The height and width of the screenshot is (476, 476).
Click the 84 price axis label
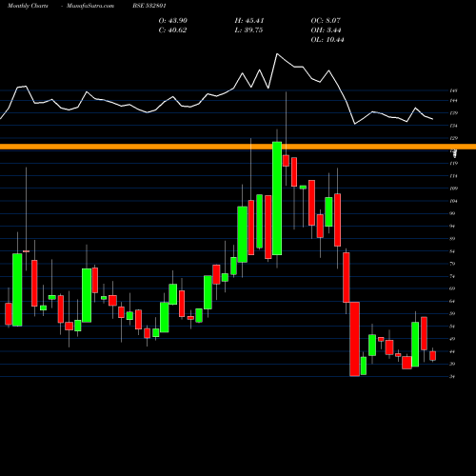coord(452,251)
